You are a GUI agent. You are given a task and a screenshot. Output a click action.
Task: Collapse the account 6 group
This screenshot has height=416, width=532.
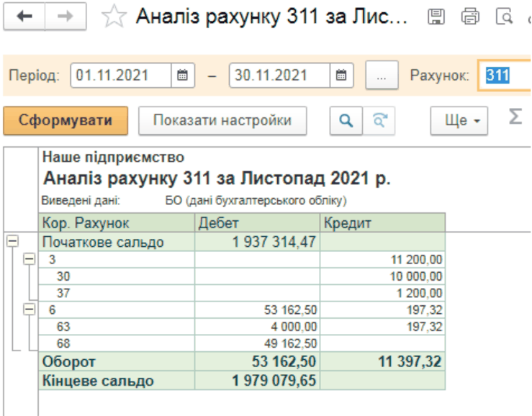[x=29, y=309]
